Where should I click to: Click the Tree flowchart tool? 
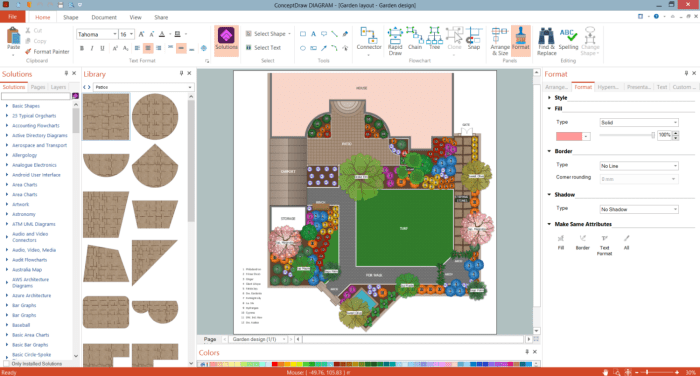click(434, 39)
